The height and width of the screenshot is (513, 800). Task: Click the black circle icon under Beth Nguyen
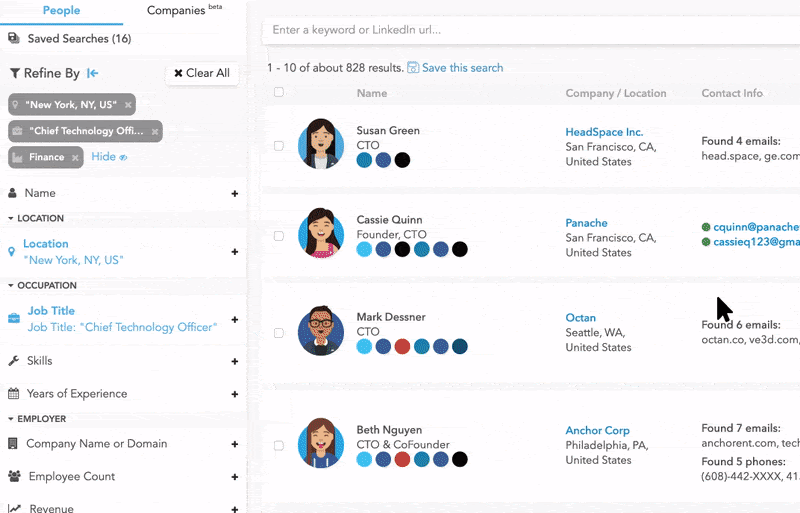click(460, 459)
